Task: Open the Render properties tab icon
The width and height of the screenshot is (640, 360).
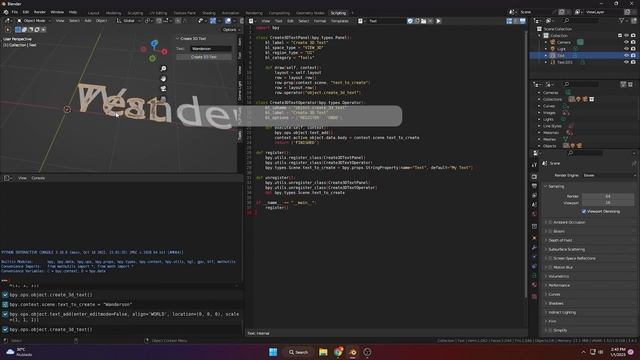Action: click(x=534, y=177)
